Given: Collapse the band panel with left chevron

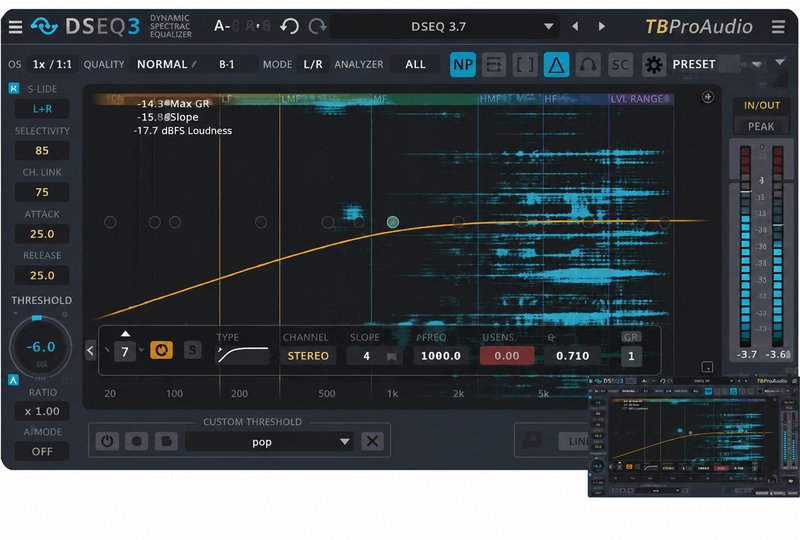Looking at the screenshot, I should point(90,351).
